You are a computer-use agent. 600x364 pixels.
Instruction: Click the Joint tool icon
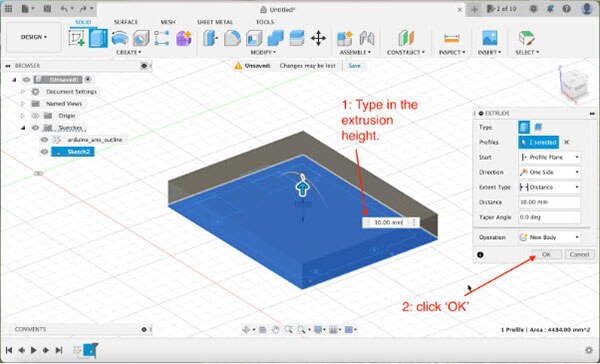pos(367,38)
